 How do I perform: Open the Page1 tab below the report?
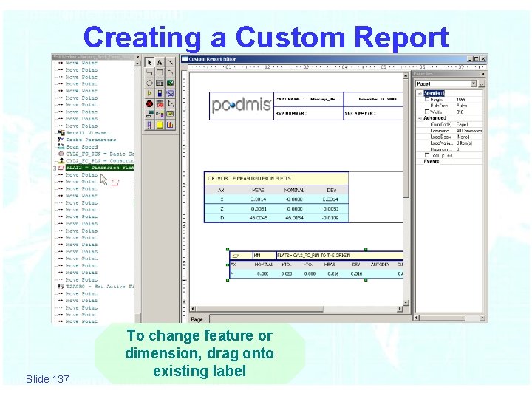tap(199, 319)
